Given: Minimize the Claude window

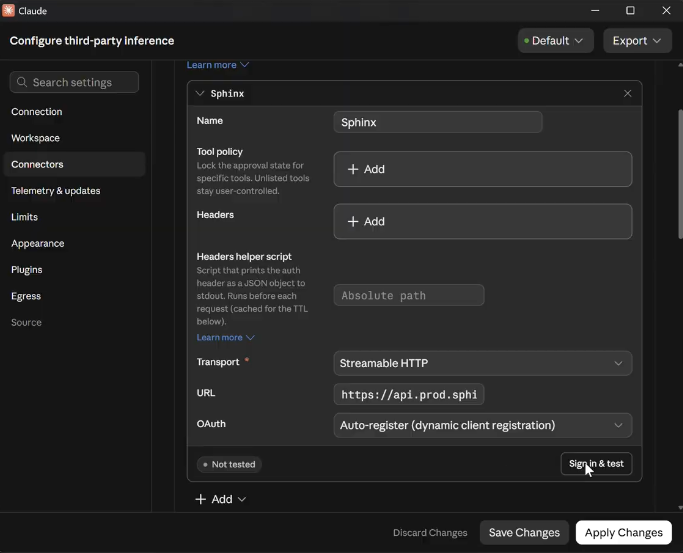Looking at the screenshot, I should [595, 10].
